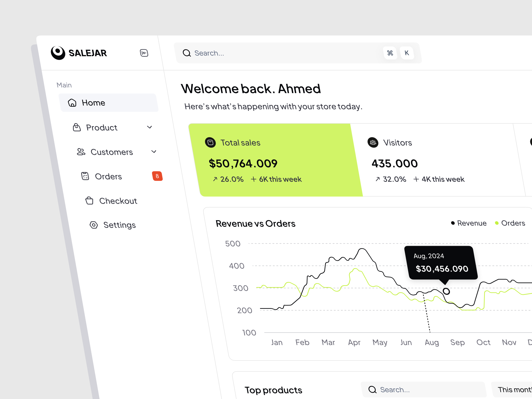Open the This month period dropdown
Image resolution: width=532 pixels, height=399 pixels.
pyautogui.click(x=512, y=389)
